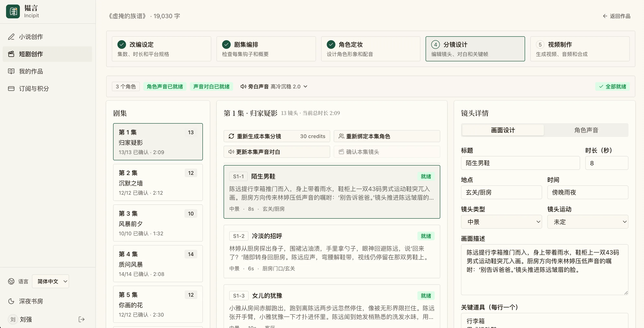
Task: Click the book icon beside 我的作品
Action: pyautogui.click(x=11, y=71)
